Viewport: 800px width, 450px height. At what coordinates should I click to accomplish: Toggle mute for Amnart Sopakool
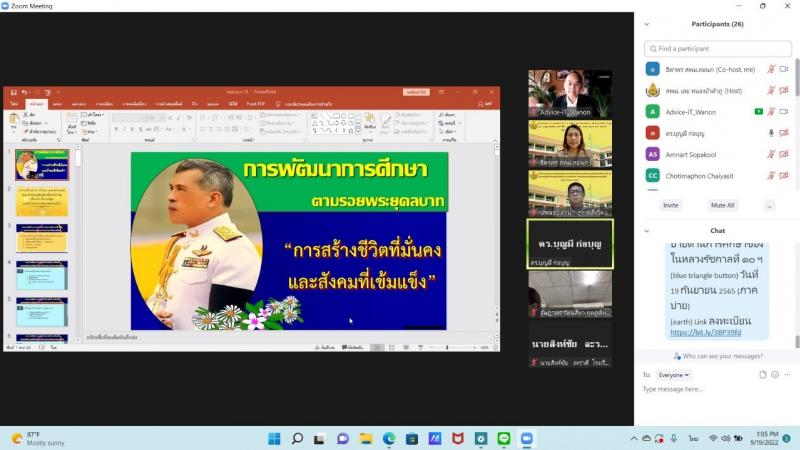tap(771, 154)
